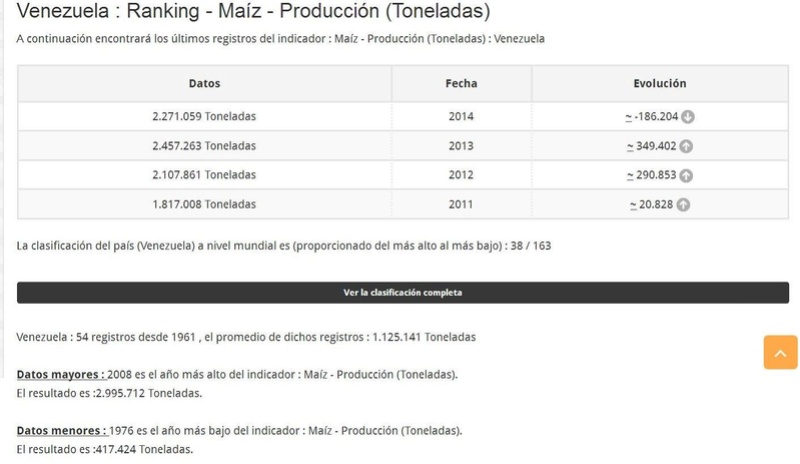Click the orange scroll-to-top chevron button
Image resolution: width=800 pixels, height=464 pixels.
click(780, 352)
